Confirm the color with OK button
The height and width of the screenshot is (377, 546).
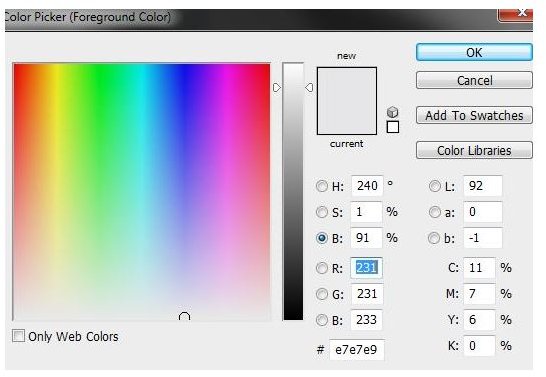[x=474, y=52]
